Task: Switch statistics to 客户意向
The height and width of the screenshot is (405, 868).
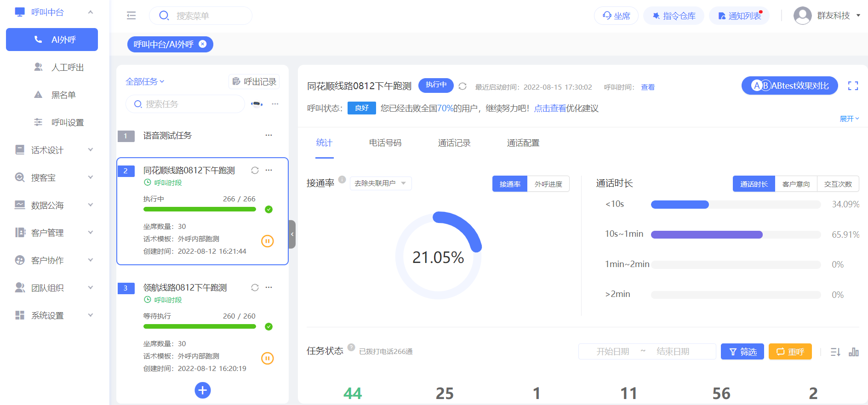Action: 796,184
